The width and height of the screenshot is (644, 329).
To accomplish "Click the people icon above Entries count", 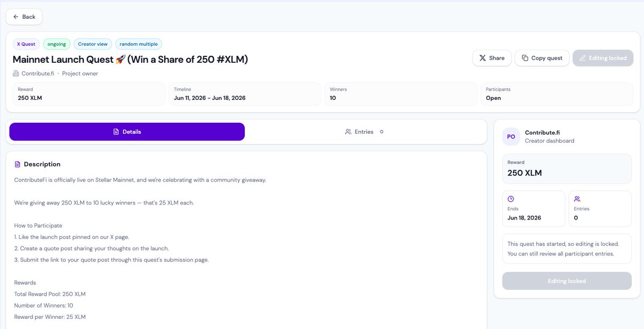I will [577, 199].
